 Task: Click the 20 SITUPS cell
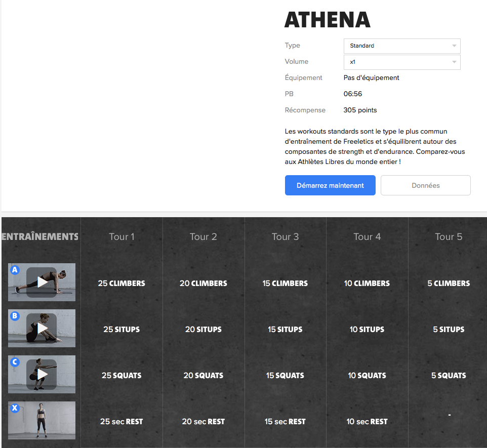pos(203,330)
